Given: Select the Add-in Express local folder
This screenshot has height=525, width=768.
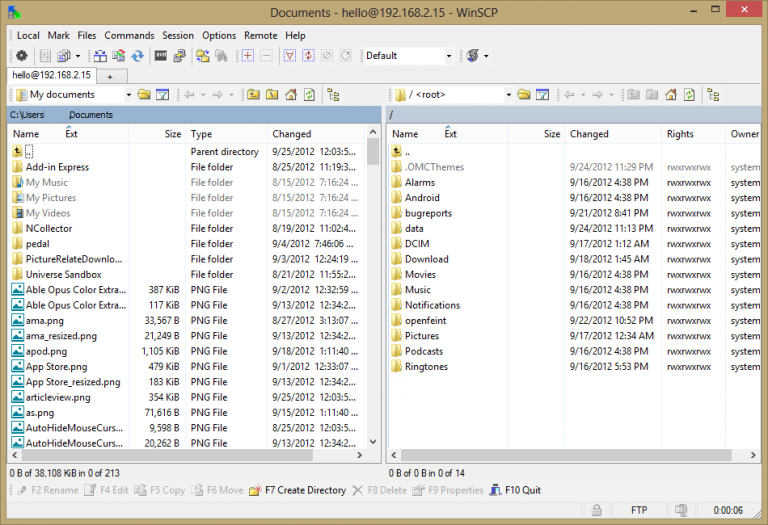Looking at the screenshot, I should click(57, 167).
